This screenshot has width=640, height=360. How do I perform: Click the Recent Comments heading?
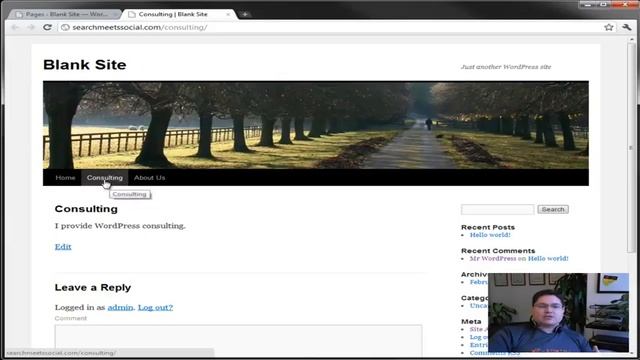(x=498, y=251)
